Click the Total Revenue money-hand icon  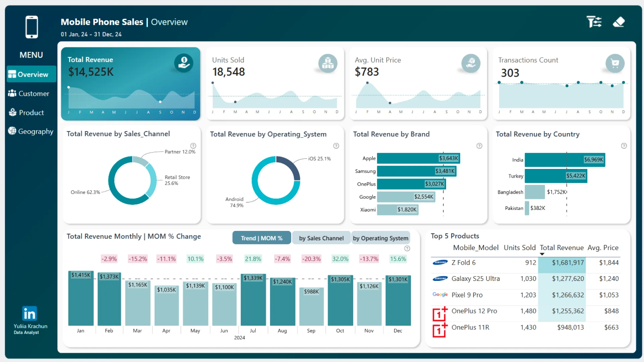click(x=183, y=63)
